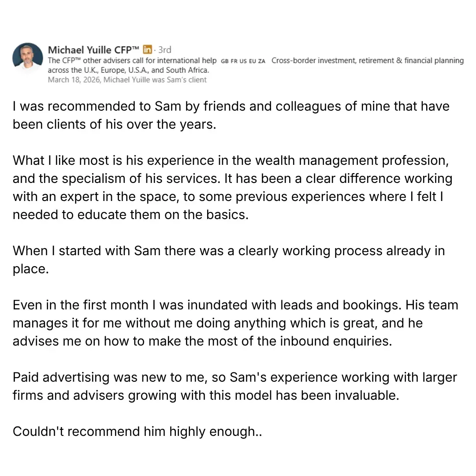The image size is (476, 476).
Task: Open the Michael Yuille CFP™ name link
Action: tap(93, 50)
